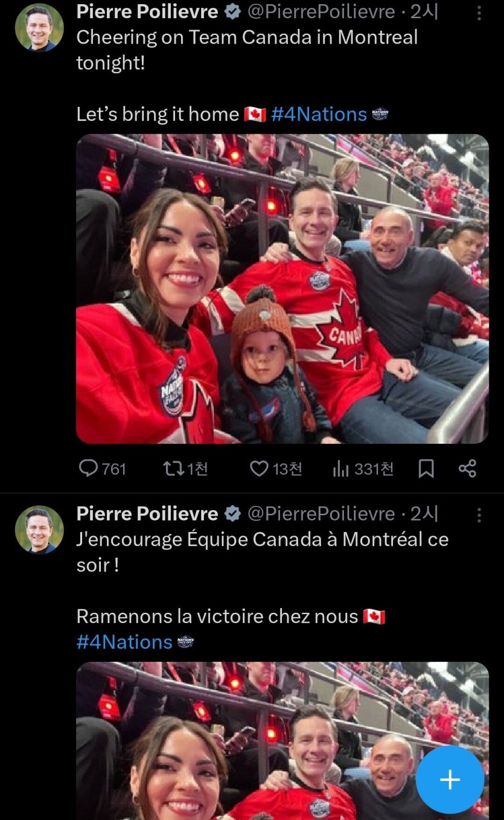504x820 pixels.
Task: Tap the @PierrePoilievre handle on the French tweet
Action: tap(321, 514)
